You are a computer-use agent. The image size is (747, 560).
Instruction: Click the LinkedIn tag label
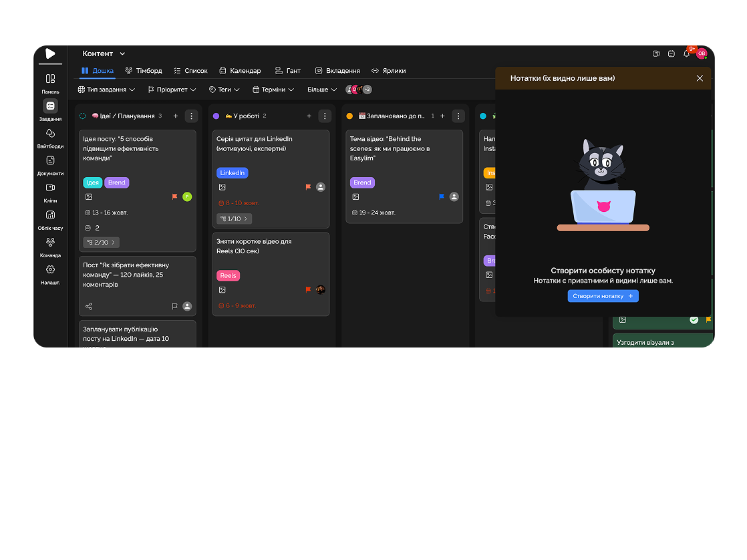coord(232,173)
